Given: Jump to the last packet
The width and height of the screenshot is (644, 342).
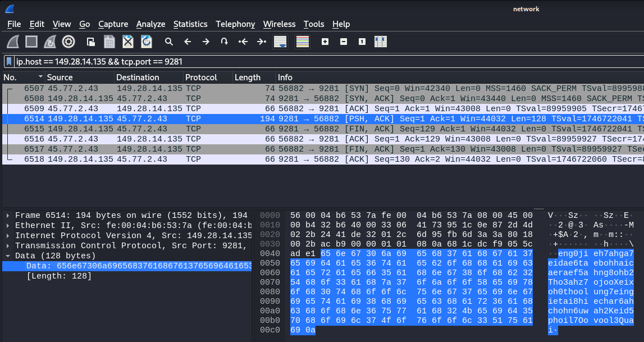Looking at the screenshot, I should click(261, 42).
